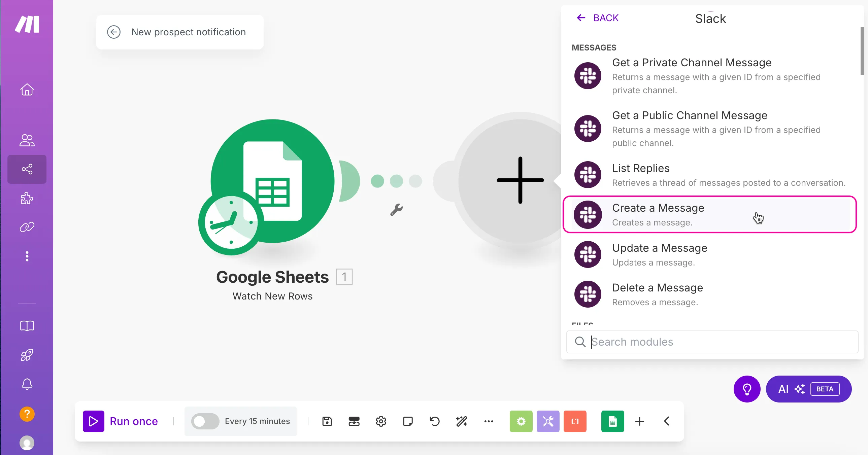Click the module list scrollbar
Screen dimensions: 868x455
pos(862,50)
